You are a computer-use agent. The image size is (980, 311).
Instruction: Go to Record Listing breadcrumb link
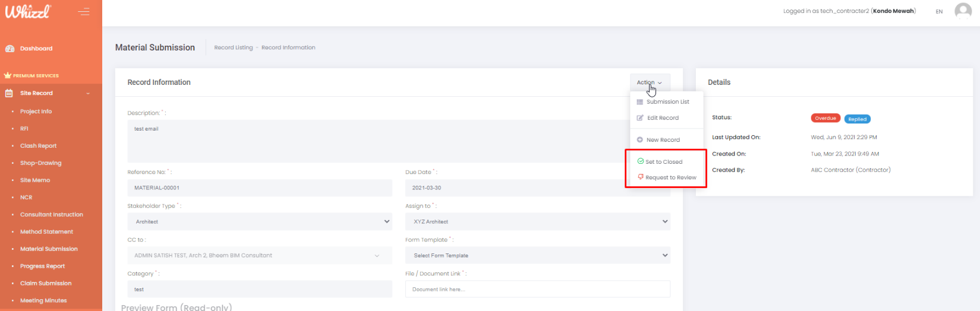(x=233, y=47)
